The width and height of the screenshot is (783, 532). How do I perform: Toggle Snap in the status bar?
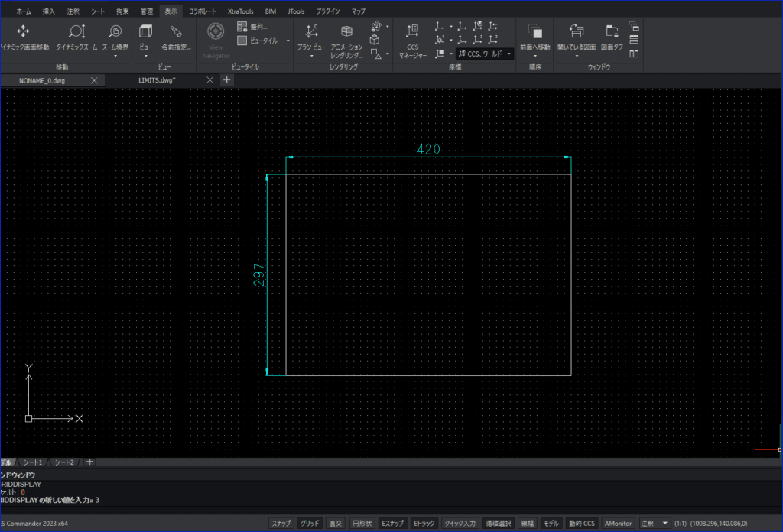click(281, 523)
